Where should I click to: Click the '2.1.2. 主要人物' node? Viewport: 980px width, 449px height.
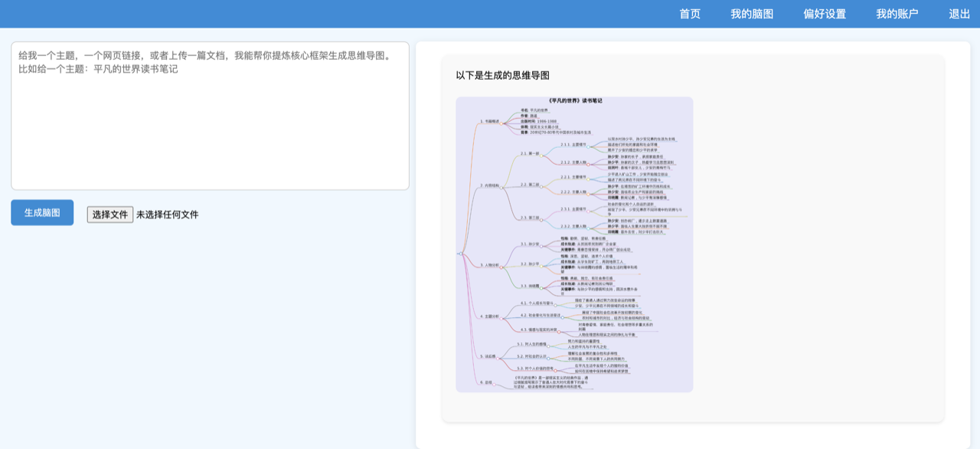(x=573, y=162)
